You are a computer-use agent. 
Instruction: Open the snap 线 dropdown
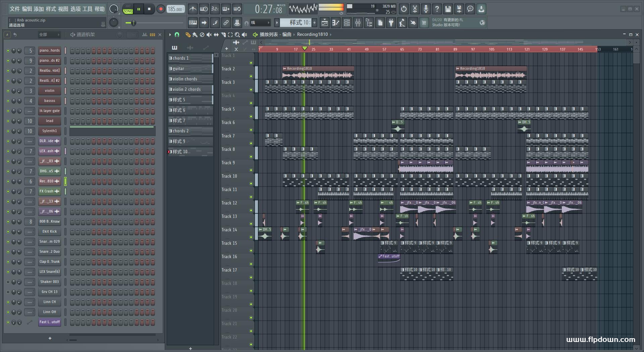260,23
